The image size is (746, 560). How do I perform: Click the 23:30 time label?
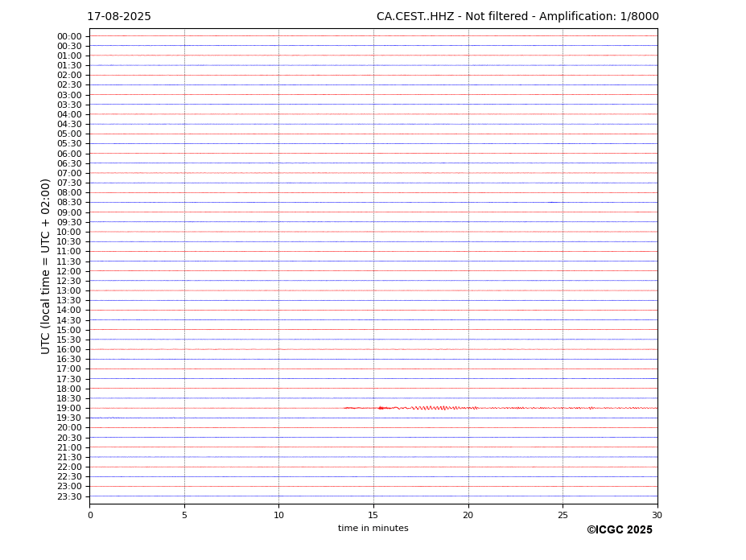(x=69, y=496)
